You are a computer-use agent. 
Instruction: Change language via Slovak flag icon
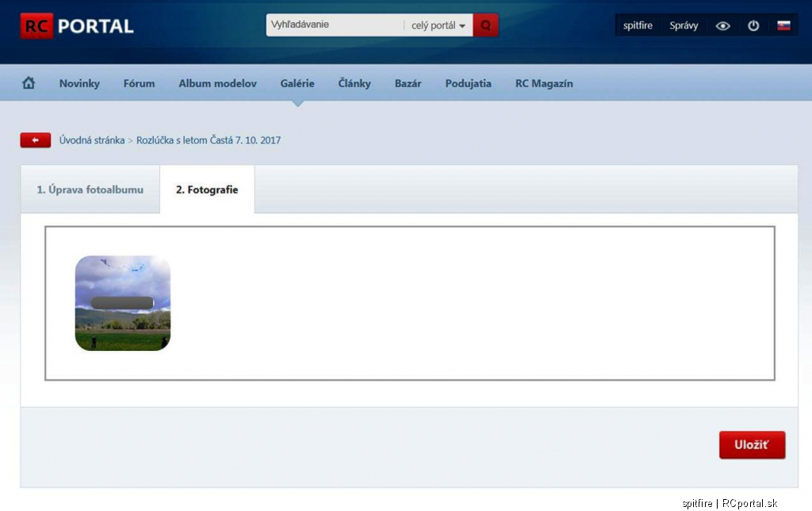[x=783, y=25]
